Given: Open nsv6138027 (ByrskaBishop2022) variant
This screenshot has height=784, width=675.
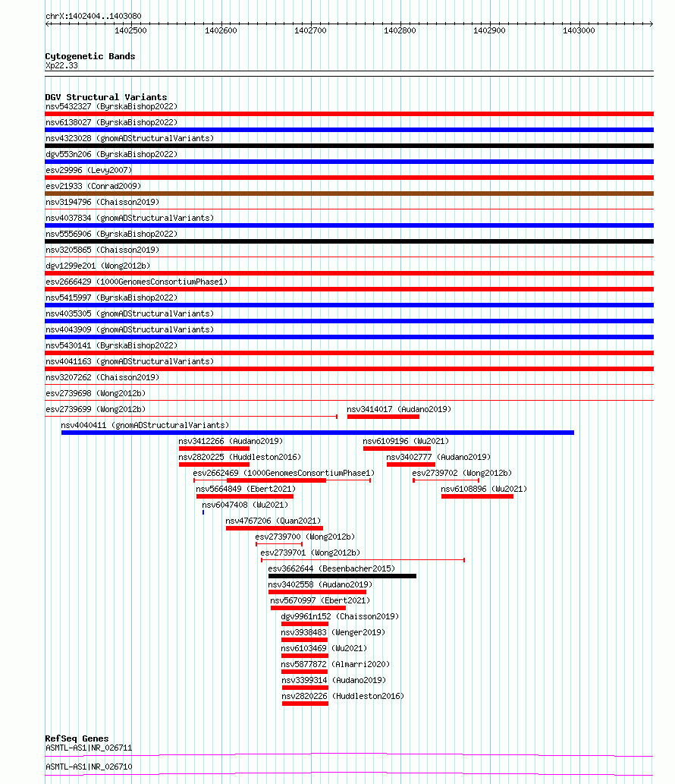Looking at the screenshot, I should click(x=111, y=122).
